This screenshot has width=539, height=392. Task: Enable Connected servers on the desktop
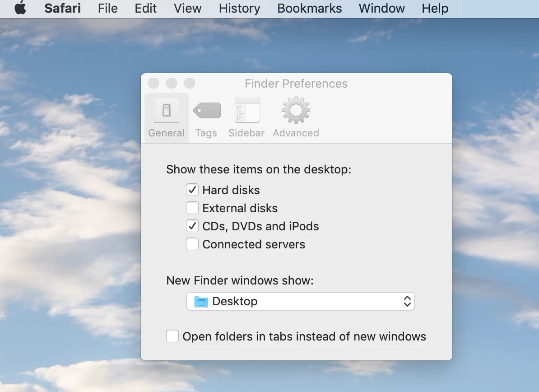pyautogui.click(x=192, y=244)
